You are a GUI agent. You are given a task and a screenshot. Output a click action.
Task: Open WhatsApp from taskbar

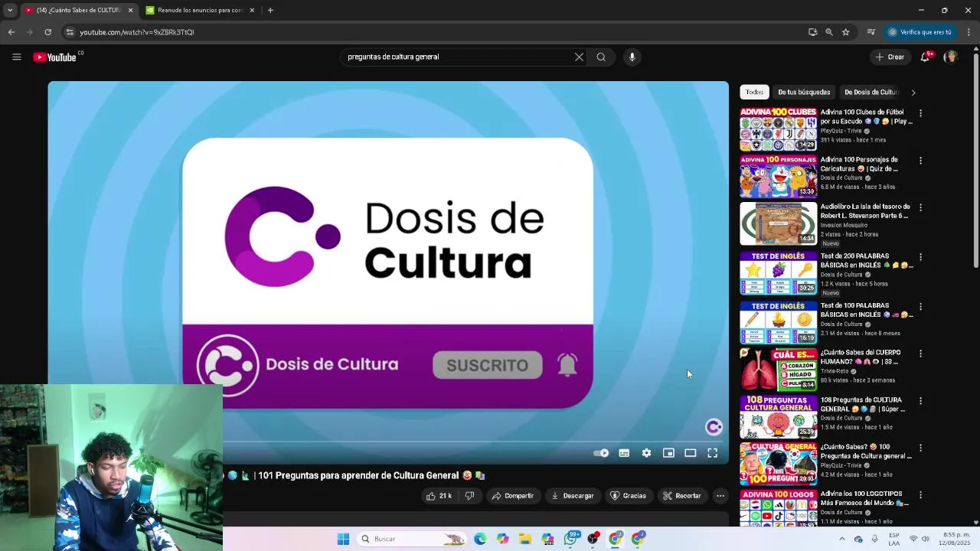pos(570,539)
